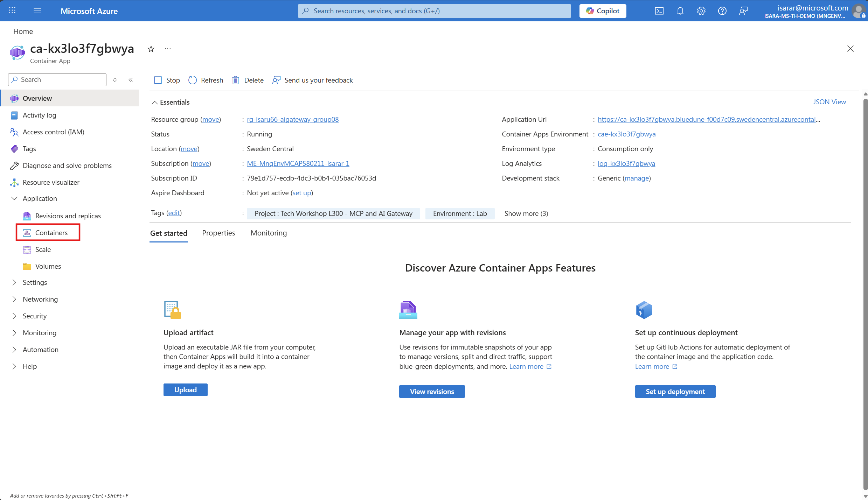This screenshot has width=868, height=500.
Task: Open the notifications bell
Action: 680,11
